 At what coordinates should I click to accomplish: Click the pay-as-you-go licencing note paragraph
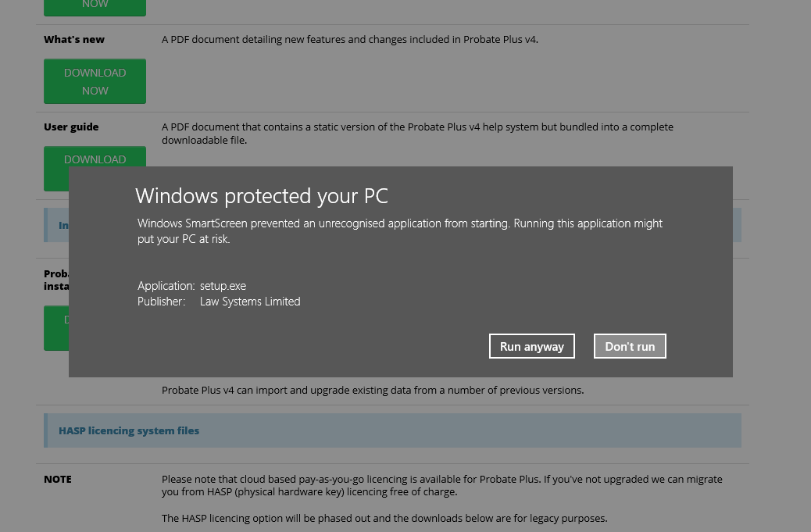pyautogui.click(x=441, y=485)
